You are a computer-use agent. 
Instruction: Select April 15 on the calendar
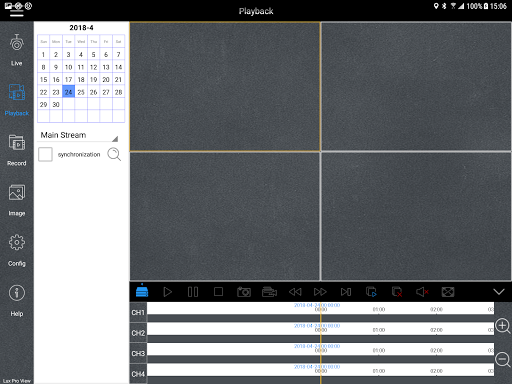click(43, 79)
